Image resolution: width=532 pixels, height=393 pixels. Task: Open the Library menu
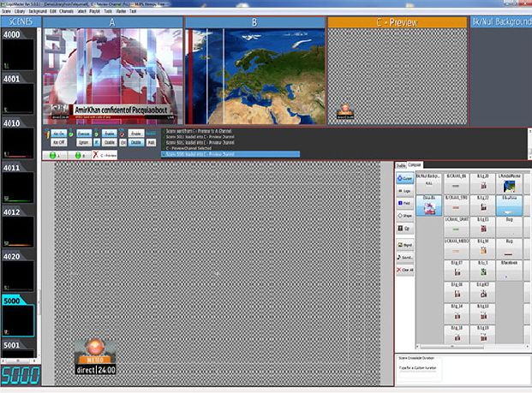pyautogui.click(x=20, y=11)
